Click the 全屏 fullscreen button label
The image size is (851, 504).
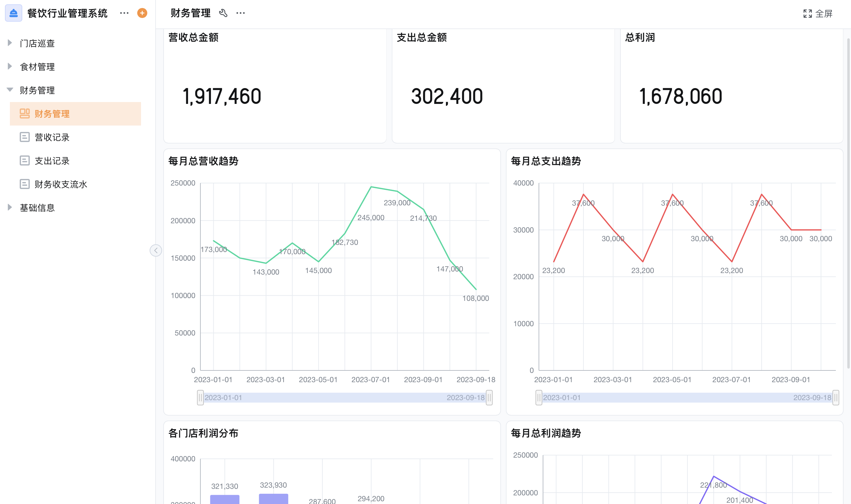click(x=824, y=14)
